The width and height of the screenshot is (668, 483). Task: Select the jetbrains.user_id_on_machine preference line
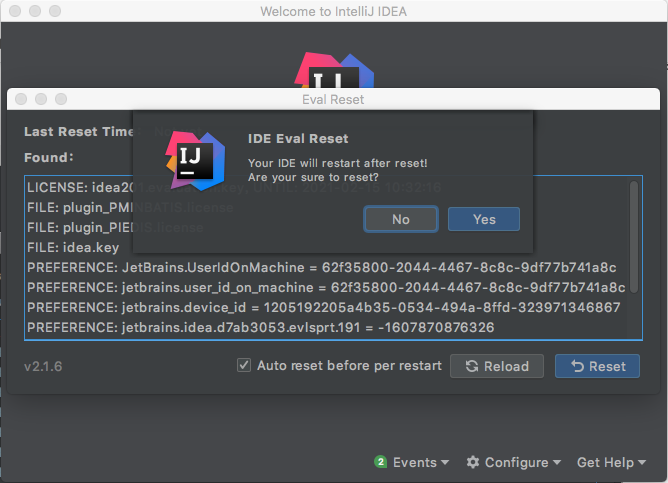(326, 288)
